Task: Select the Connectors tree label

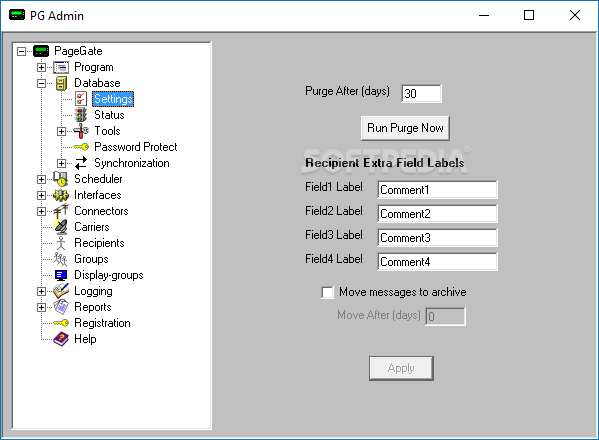Action: click(x=101, y=211)
